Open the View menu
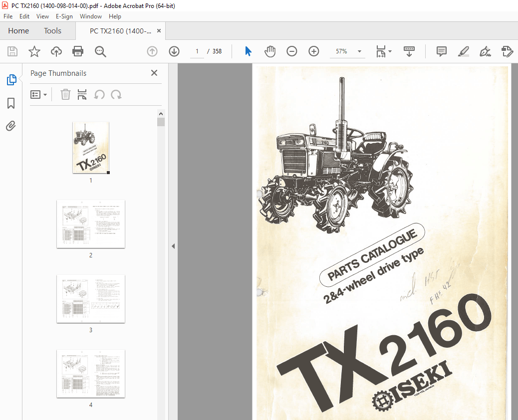 tap(42, 16)
